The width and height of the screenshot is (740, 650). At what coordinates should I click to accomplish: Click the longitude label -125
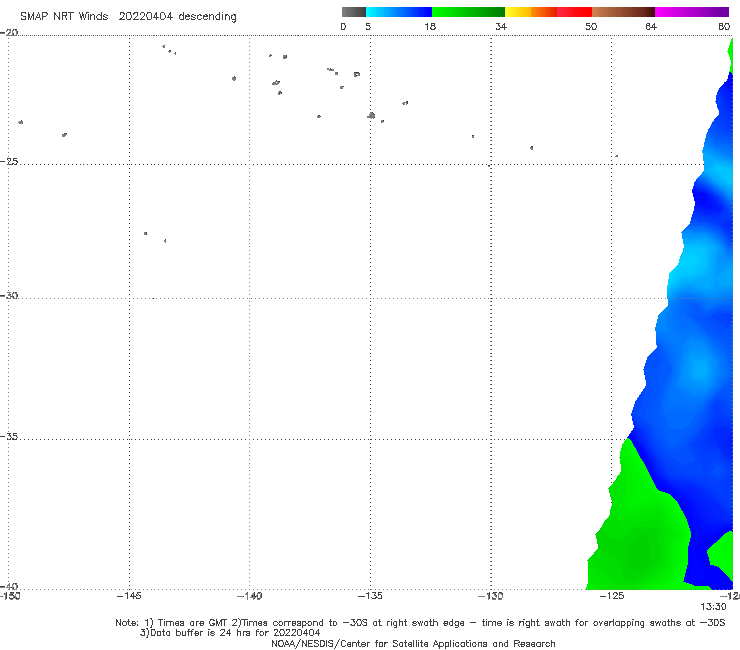coord(612,596)
